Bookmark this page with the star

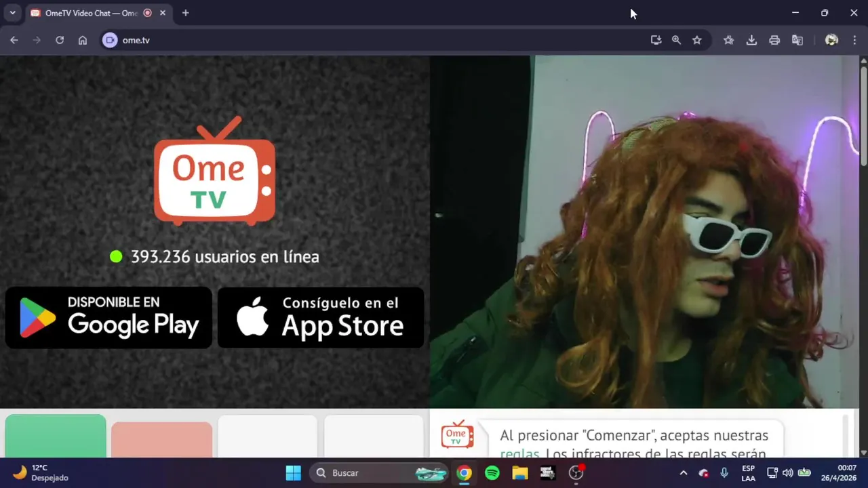[697, 40]
